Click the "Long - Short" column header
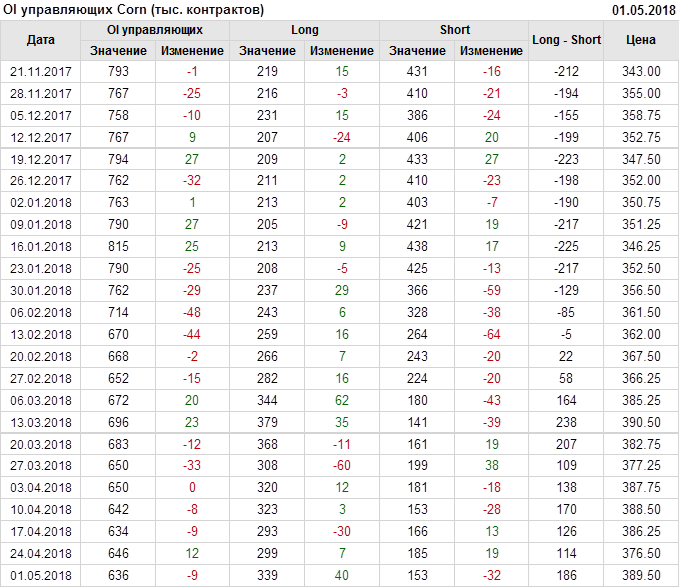Viewport: 680px width, 588px height. [567, 40]
